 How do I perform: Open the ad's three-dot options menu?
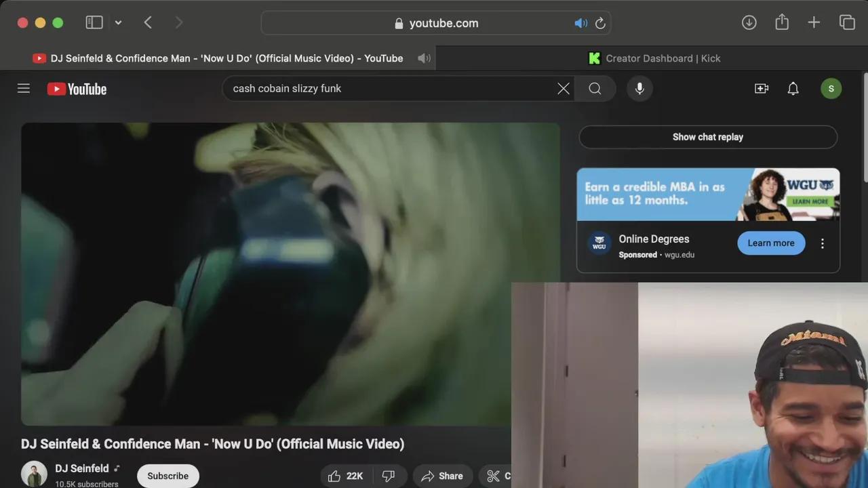(823, 243)
